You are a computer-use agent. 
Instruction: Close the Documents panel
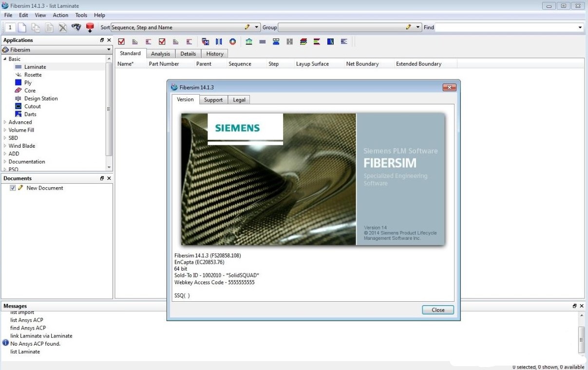tap(109, 178)
